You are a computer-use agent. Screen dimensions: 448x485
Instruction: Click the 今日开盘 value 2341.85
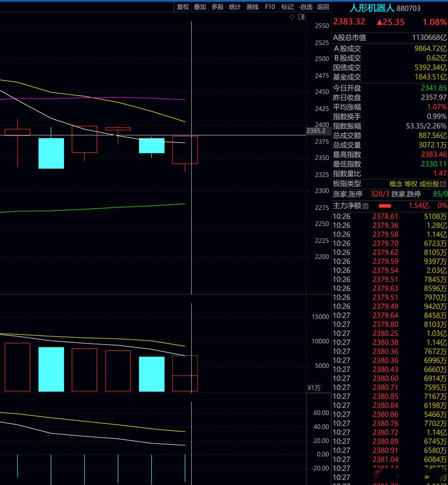(433, 88)
